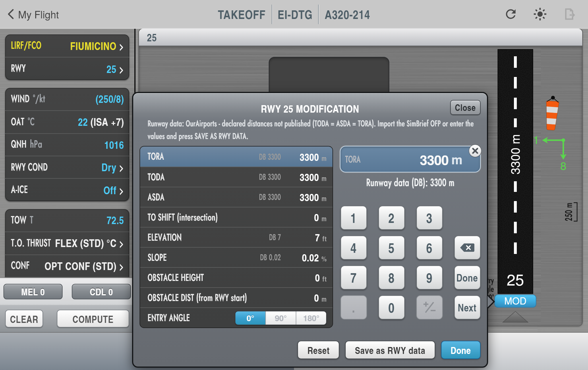Change RWY COND Dry setting
This screenshot has width=588, height=370.
pos(67,167)
